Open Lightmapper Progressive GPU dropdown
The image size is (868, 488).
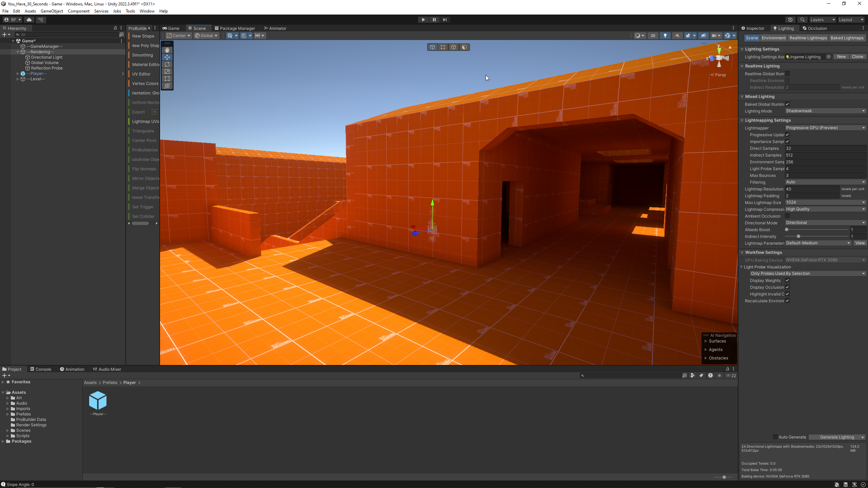(826, 128)
